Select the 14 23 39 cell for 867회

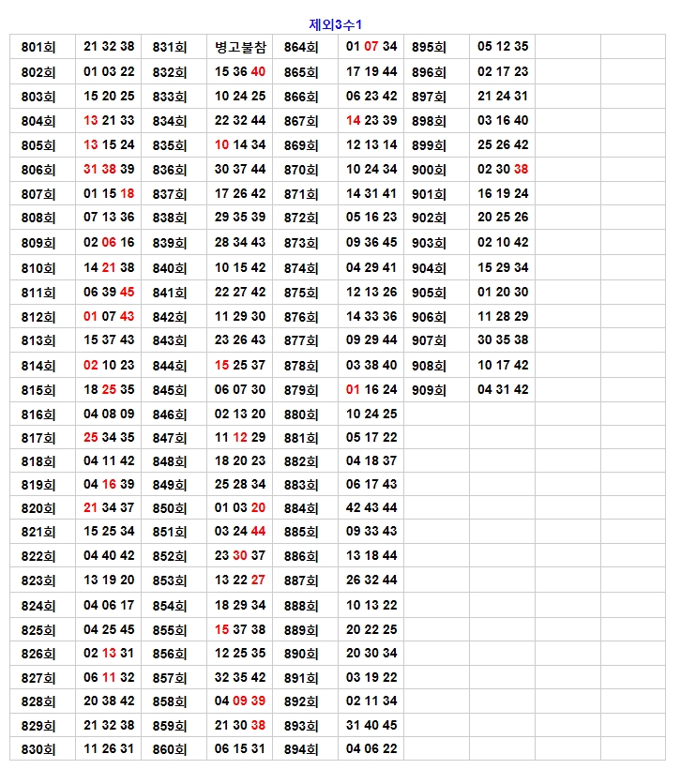(x=371, y=121)
